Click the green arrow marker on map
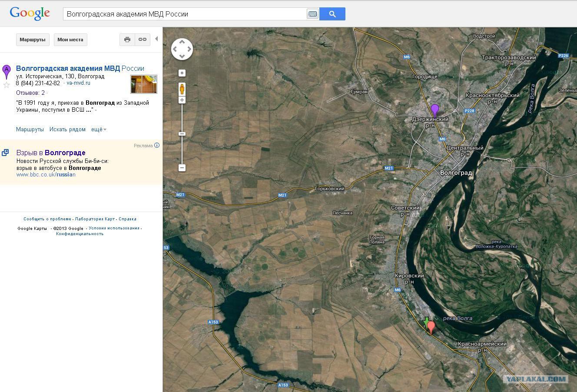 pyautogui.click(x=426, y=322)
